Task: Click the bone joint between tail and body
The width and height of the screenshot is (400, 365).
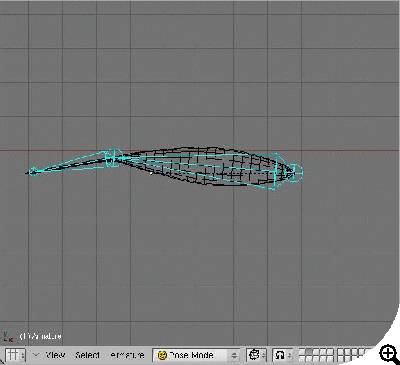Action: tap(110, 158)
